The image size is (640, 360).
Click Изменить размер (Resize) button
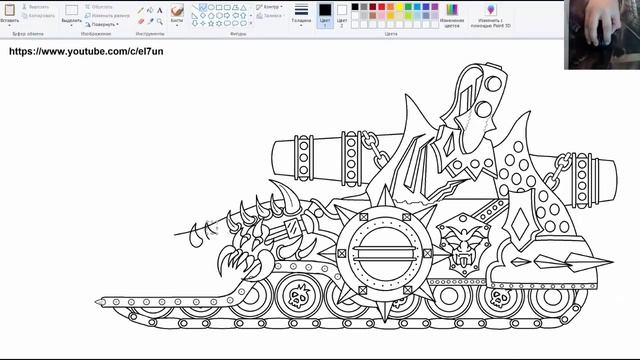coord(107,16)
